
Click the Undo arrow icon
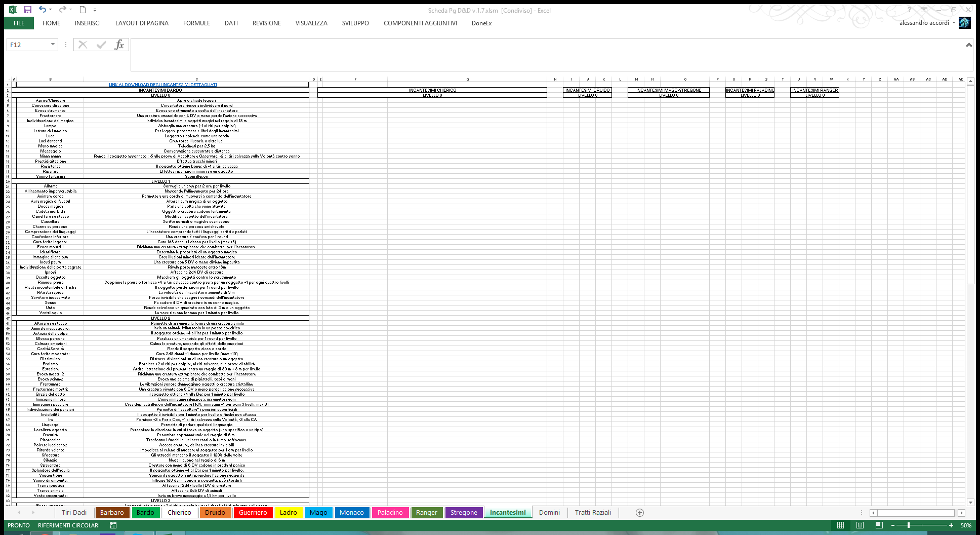[43, 10]
